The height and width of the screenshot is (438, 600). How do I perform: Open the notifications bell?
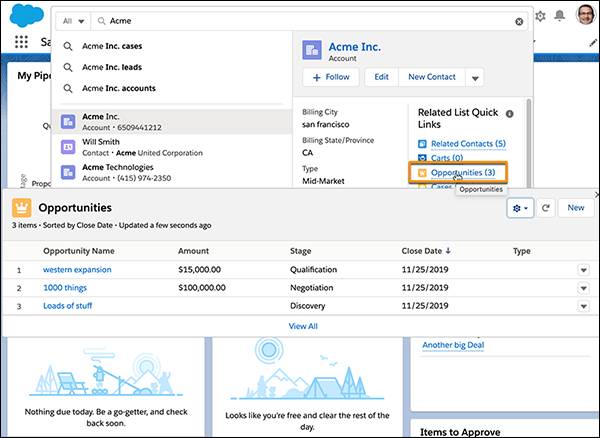coord(559,16)
